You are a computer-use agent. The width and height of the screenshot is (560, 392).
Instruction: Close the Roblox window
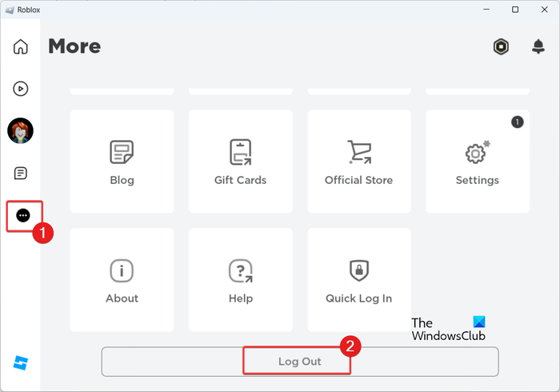pos(544,10)
